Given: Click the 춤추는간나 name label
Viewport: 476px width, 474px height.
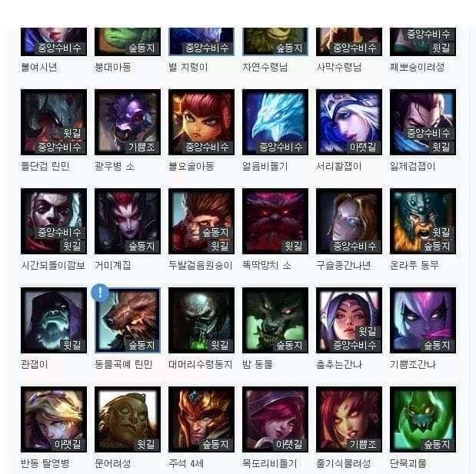Looking at the screenshot, I should 339,364.
